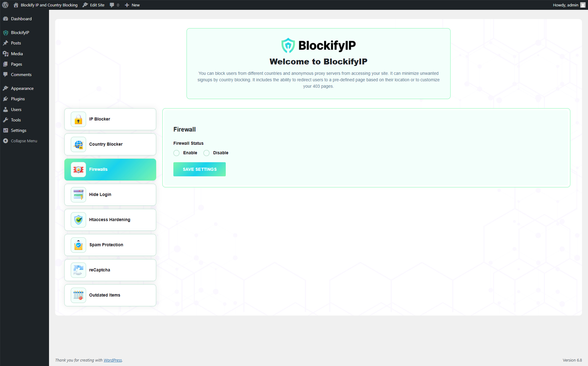Switch to the Firewalls tab
Viewport: 588px width, 366px height.
tap(110, 169)
